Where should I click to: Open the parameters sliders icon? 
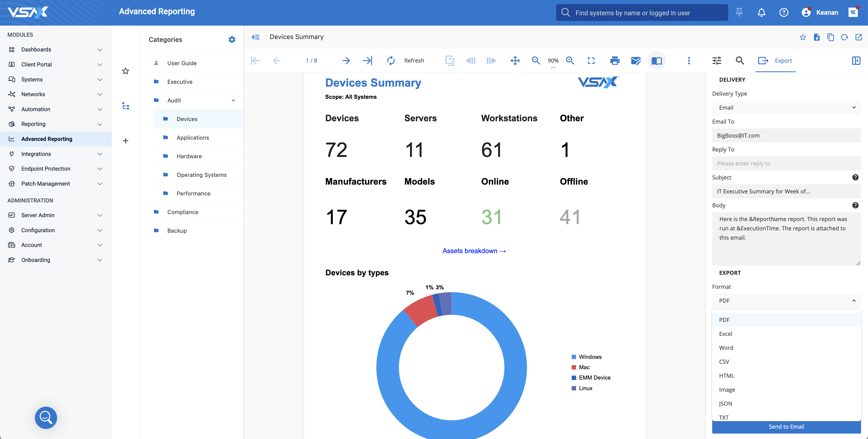[717, 61]
